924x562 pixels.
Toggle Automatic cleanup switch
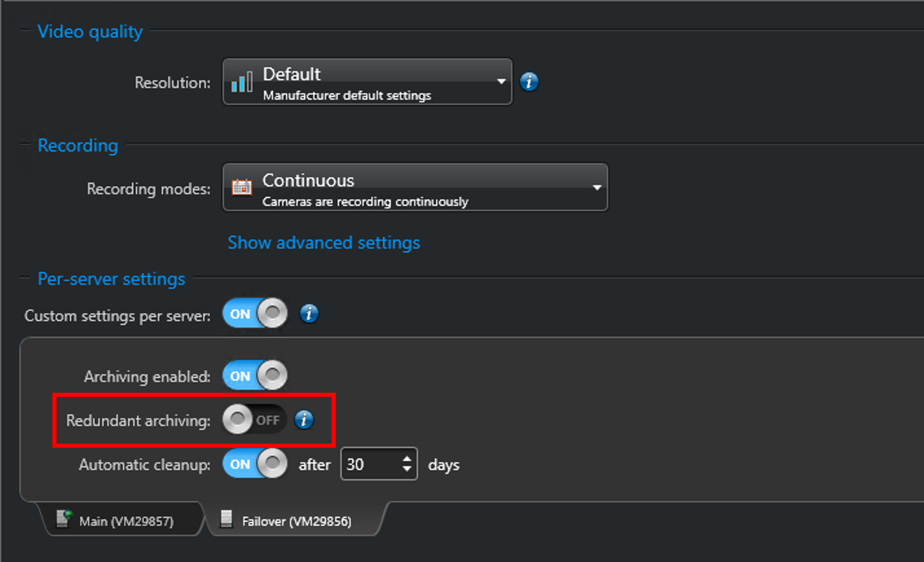pos(255,463)
